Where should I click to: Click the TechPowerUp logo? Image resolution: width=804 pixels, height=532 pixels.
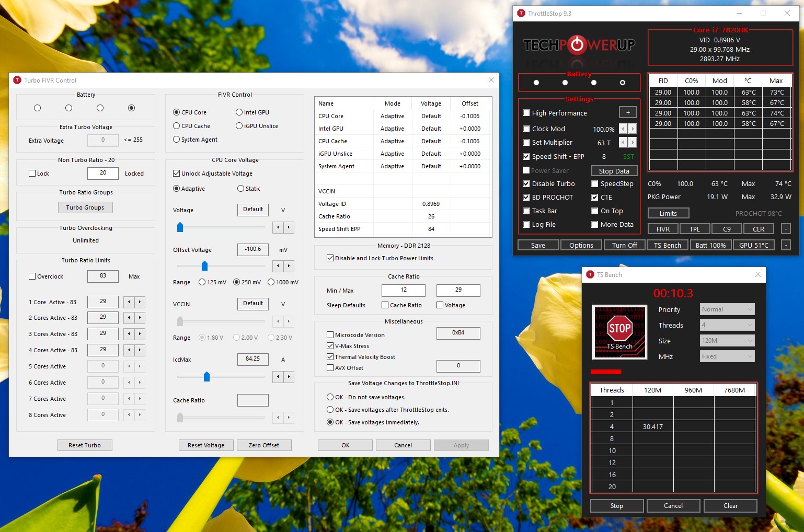pyautogui.click(x=579, y=45)
